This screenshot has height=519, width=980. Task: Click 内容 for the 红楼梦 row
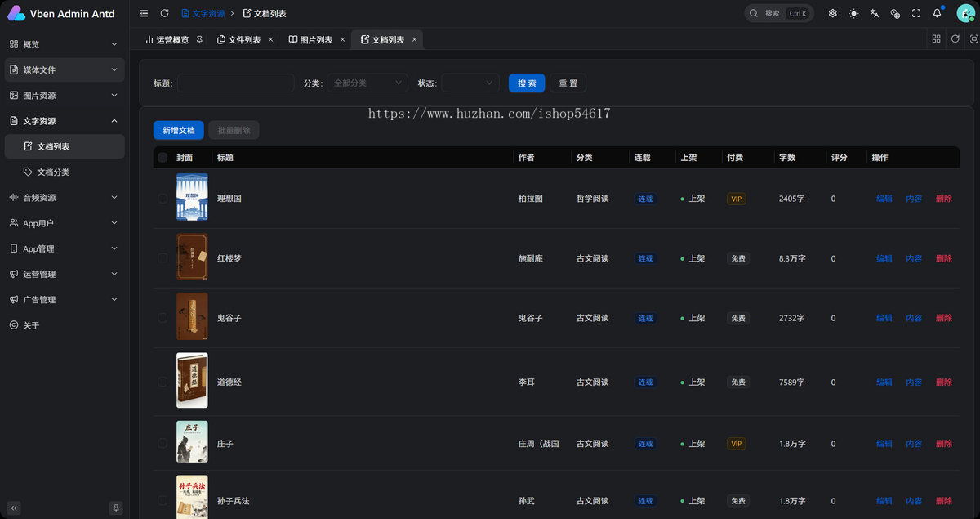[914, 258]
